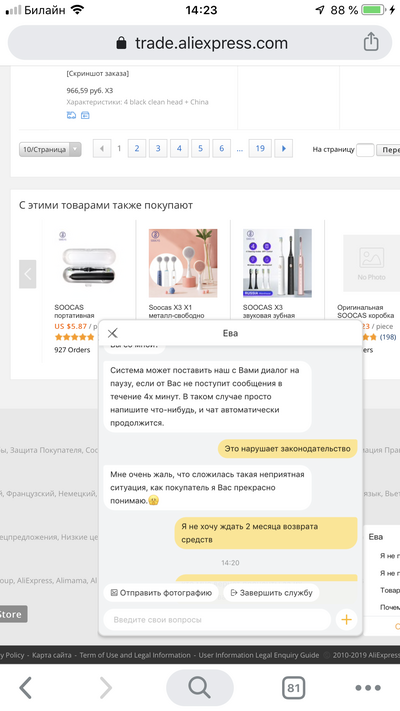Screen dimensions: 400x711
Task: Tap the lock icon beside the URL
Action: pyautogui.click(x=121, y=43)
